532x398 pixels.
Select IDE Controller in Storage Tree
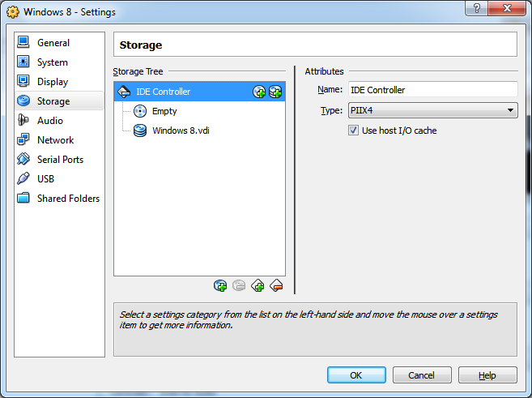[163, 92]
